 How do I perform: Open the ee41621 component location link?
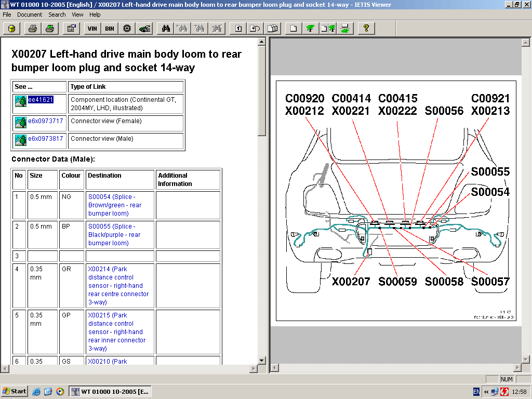[41, 99]
